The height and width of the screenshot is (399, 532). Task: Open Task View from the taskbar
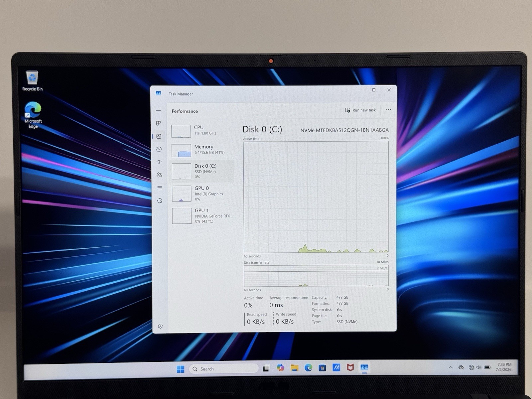(266, 368)
